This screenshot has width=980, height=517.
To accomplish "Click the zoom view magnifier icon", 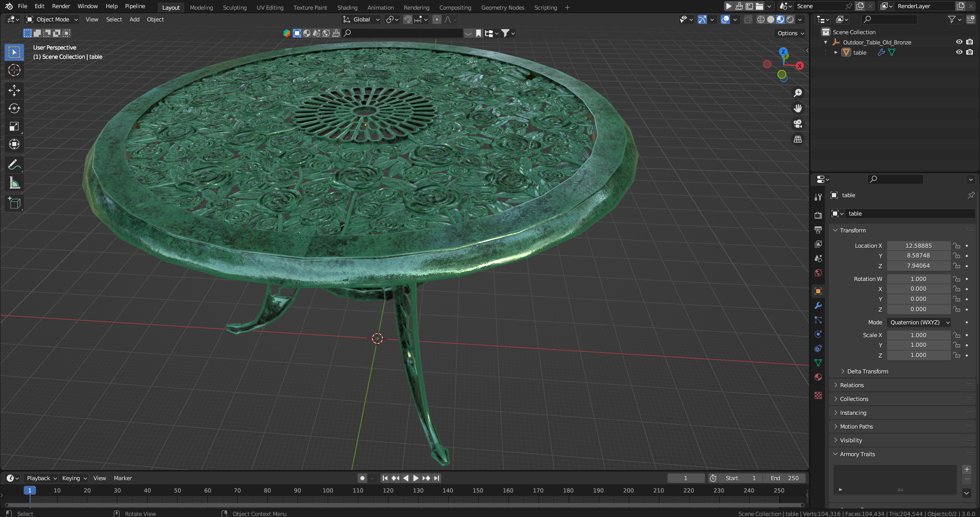I will tap(798, 93).
